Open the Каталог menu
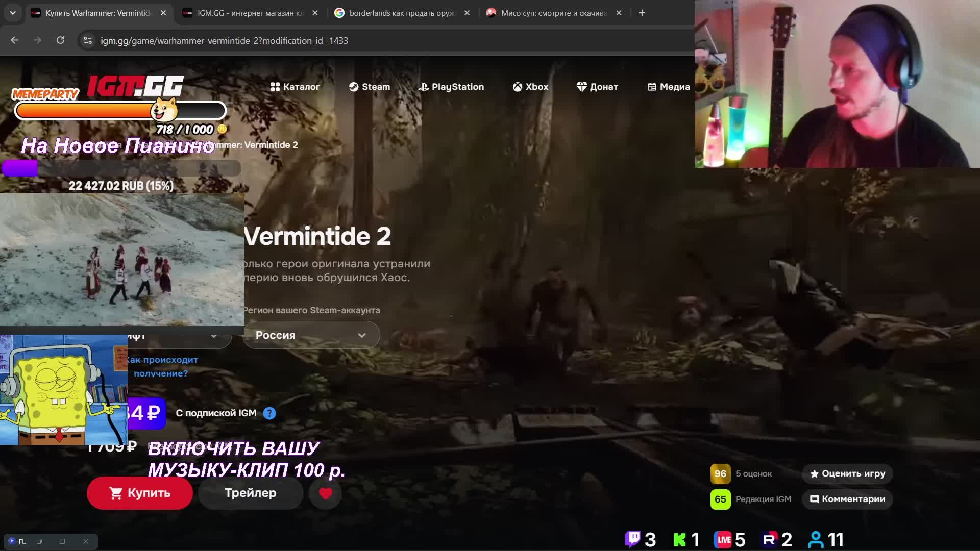 click(x=295, y=87)
